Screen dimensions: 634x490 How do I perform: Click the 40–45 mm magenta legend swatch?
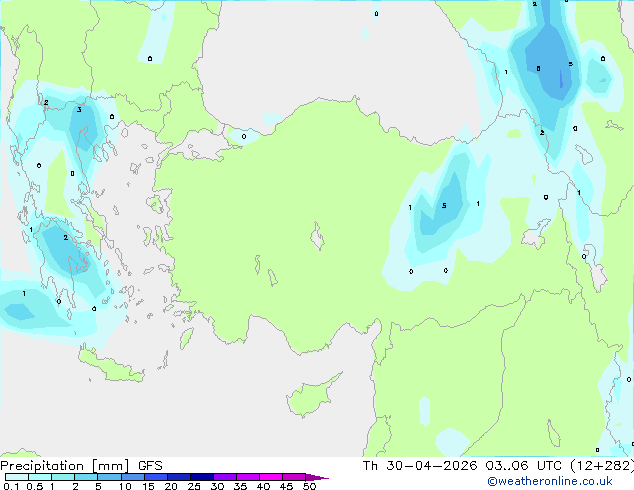click(x=271, y=477)
